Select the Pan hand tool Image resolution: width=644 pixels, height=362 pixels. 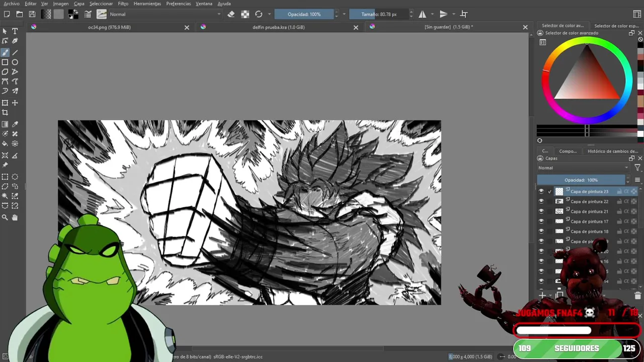click(15, 217)
